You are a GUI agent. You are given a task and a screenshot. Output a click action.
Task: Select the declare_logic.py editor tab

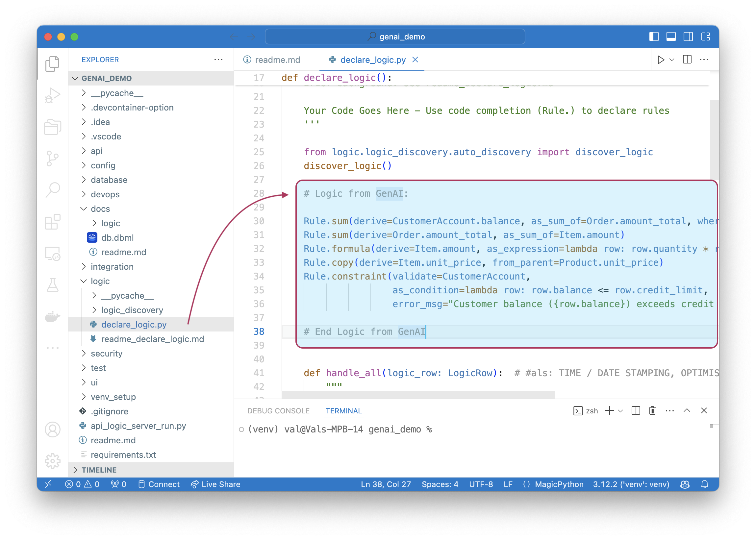click(372, 60)
